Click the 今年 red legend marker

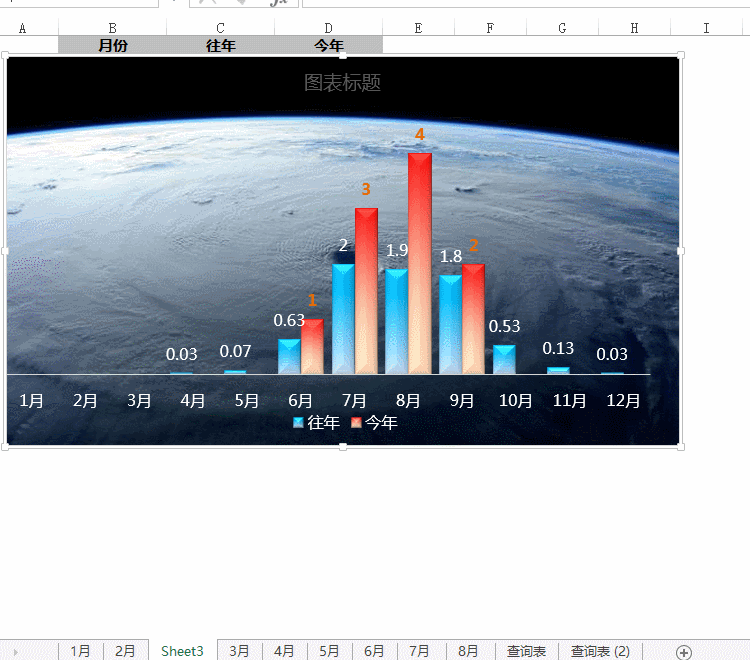pyautogui.click(x=356, y=423)
